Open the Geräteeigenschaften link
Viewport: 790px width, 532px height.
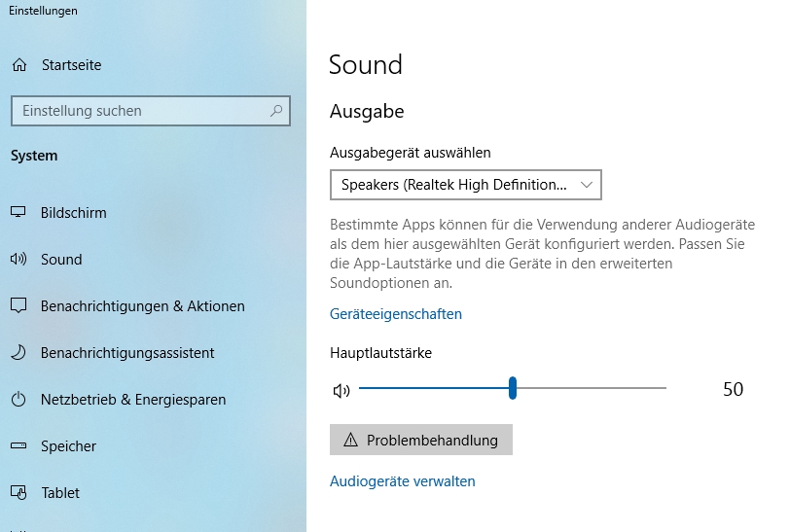point(396,314)
